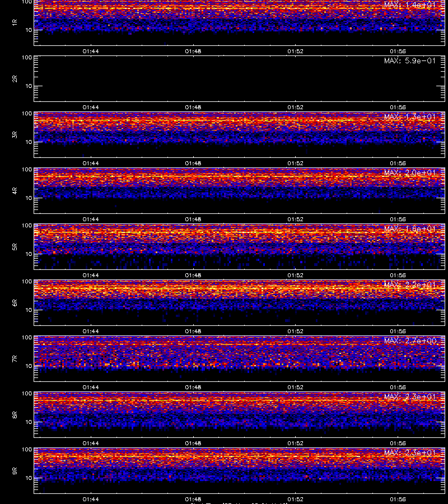Viewport: 448px width, 504px height.
Task: Click the 01:52 tick label directly below panel 7R
Action: pos(295,388)
